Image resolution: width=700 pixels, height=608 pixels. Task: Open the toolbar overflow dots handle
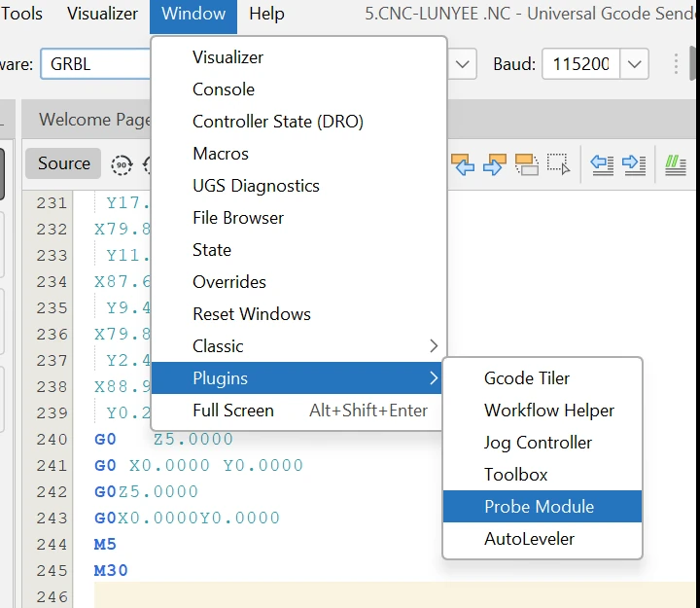676,64
